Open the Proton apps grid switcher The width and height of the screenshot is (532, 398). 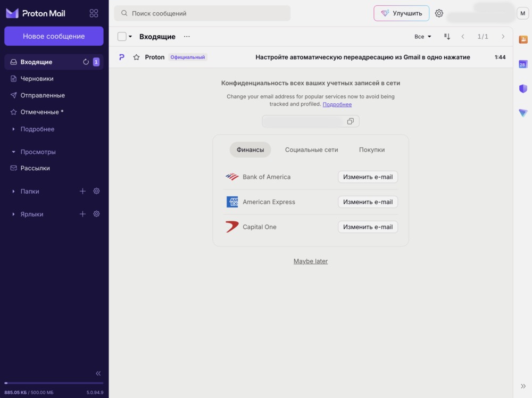pos(94,13)
